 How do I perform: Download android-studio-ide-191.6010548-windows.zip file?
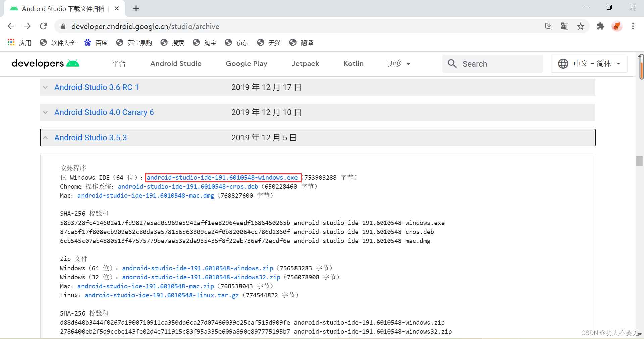click(x=198, y=268)
